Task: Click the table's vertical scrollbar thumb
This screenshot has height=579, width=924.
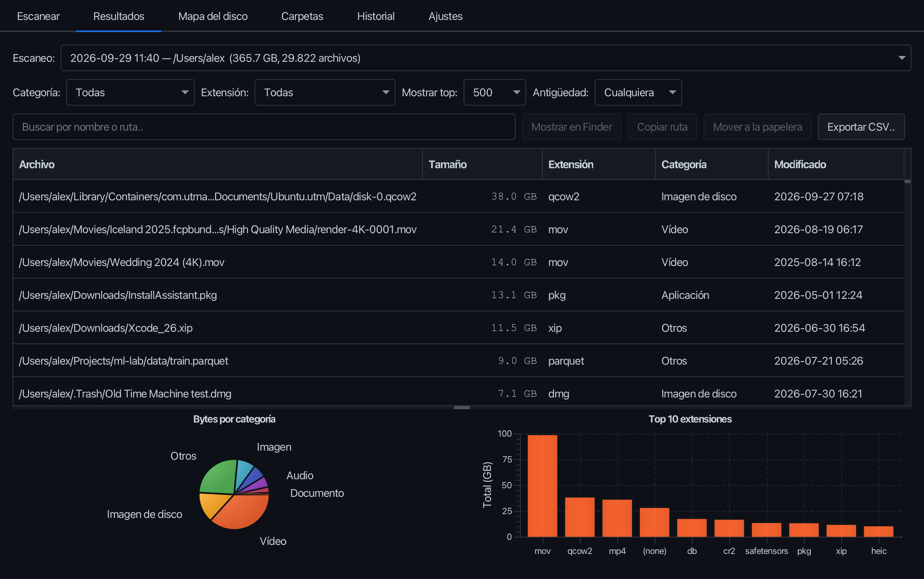Action: 908,182
